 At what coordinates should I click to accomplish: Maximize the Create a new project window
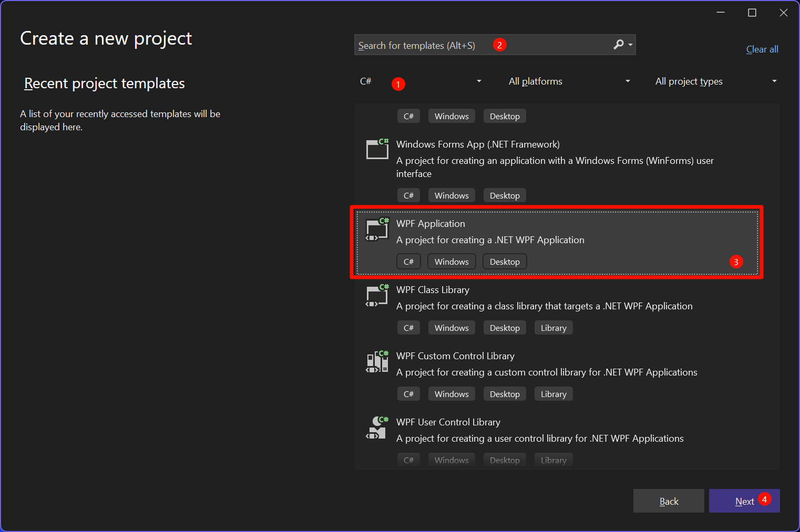[x=752, y=13]
